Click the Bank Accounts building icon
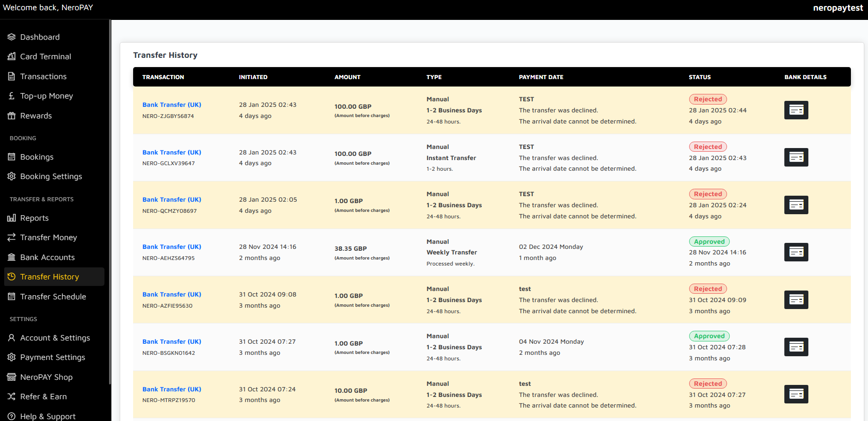 pos(12,257)
